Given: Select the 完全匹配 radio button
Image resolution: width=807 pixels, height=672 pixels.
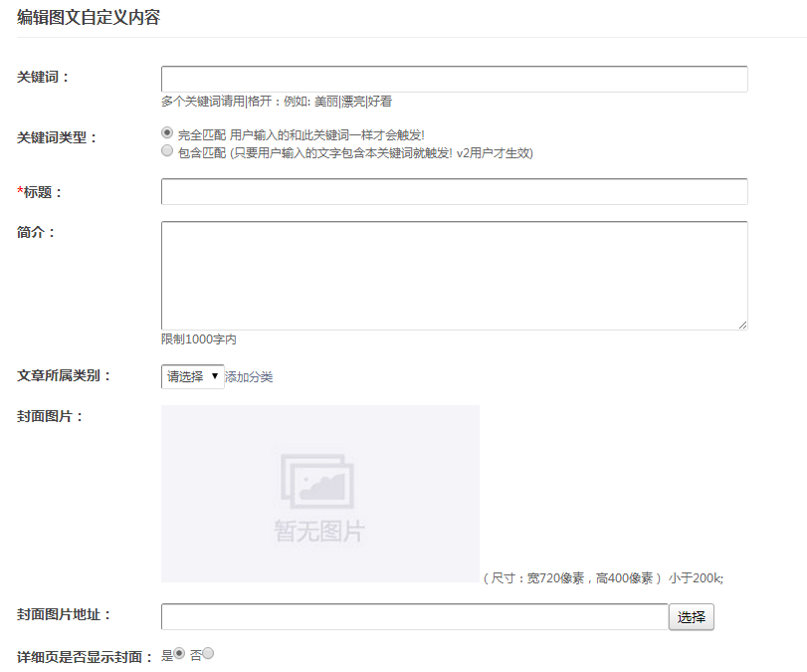Looking at the screenshot, I should (x=167, y=132).
